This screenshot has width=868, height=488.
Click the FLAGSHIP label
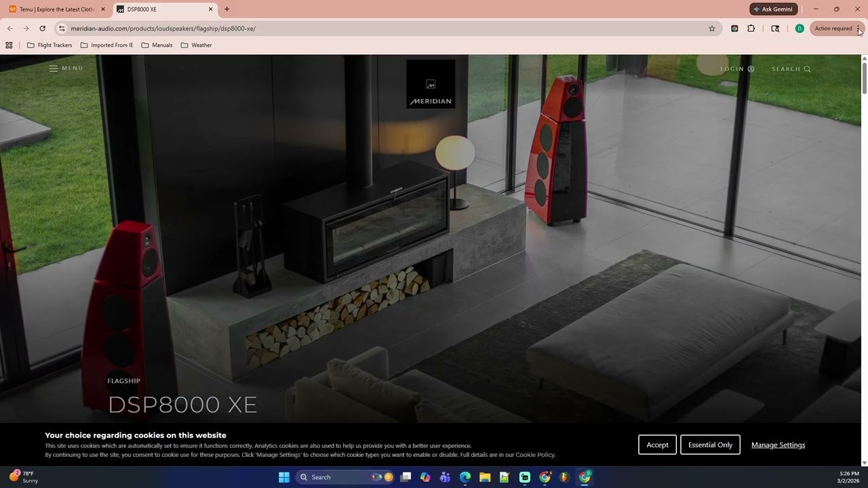[123, 381]
